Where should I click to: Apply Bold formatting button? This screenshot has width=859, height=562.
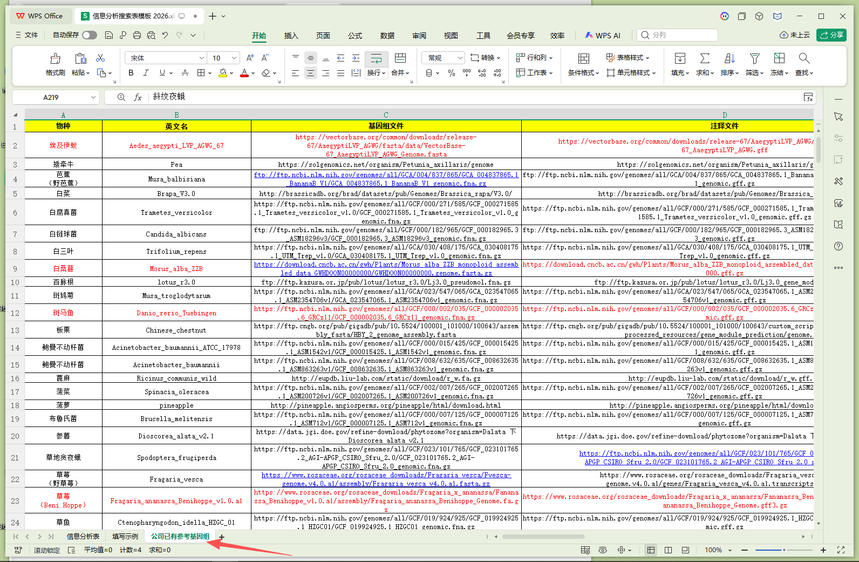click(x=131, y=73)
